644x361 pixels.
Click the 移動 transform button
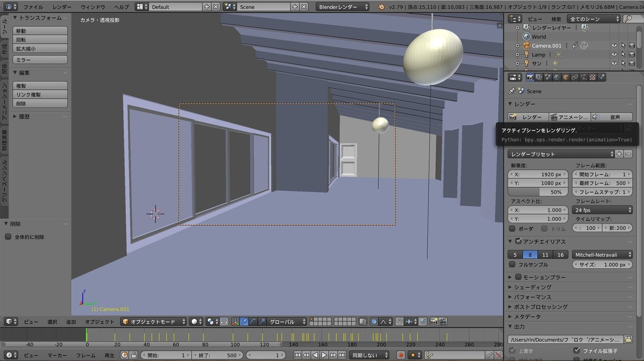[x=40, y=31]
